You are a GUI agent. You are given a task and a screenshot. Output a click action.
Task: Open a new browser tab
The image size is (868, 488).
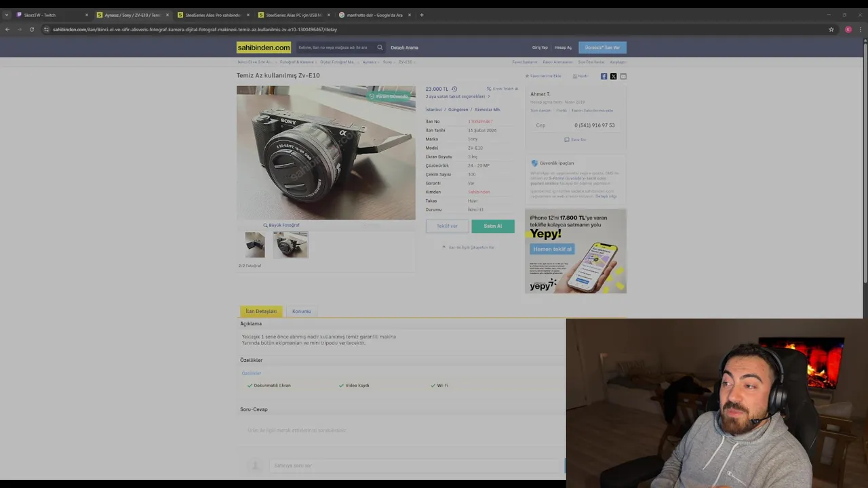pos(421,15)
